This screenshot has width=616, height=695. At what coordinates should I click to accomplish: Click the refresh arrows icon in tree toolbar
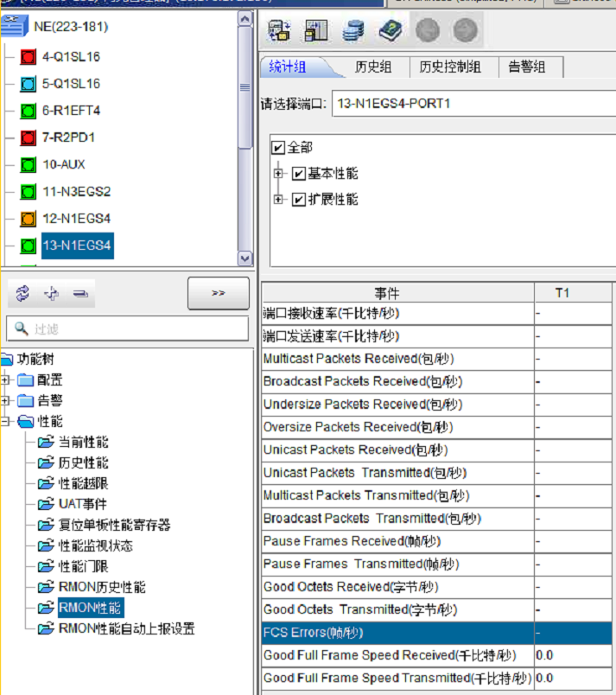pos(22,293)
